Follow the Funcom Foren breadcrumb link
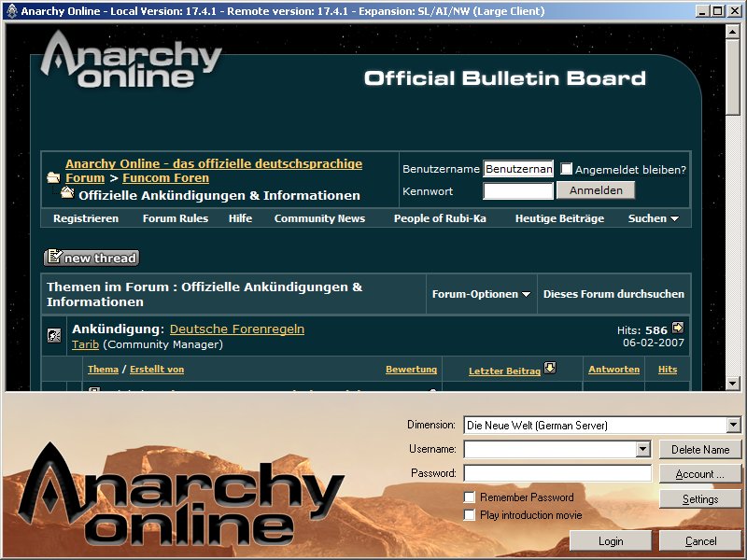Image resolution: width=747 pixels, height=560 pixels. tap(166, 178)
